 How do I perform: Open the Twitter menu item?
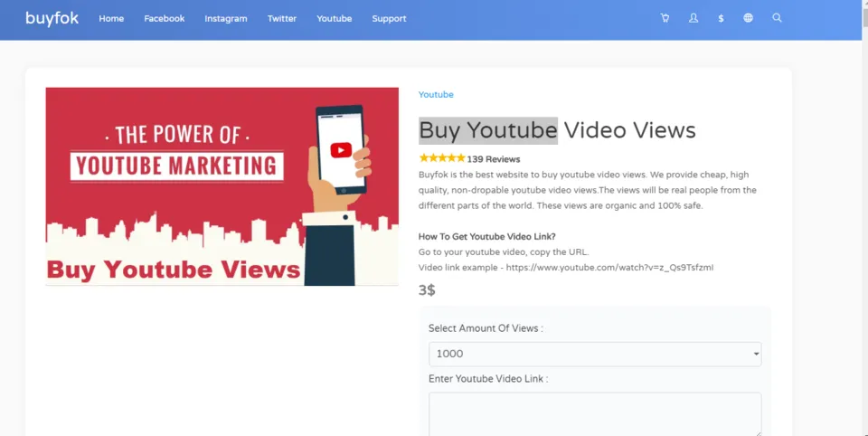[282, 18]
